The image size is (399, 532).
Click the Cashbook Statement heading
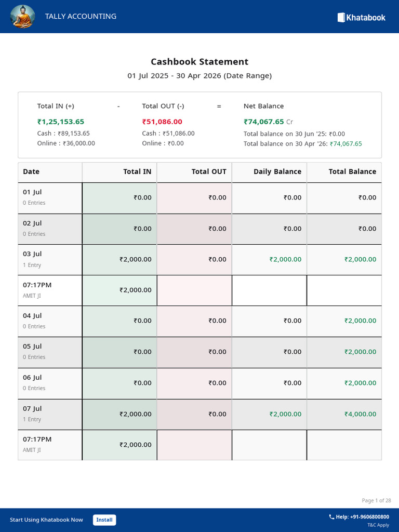pyautogui.click(x=199, y=62)
